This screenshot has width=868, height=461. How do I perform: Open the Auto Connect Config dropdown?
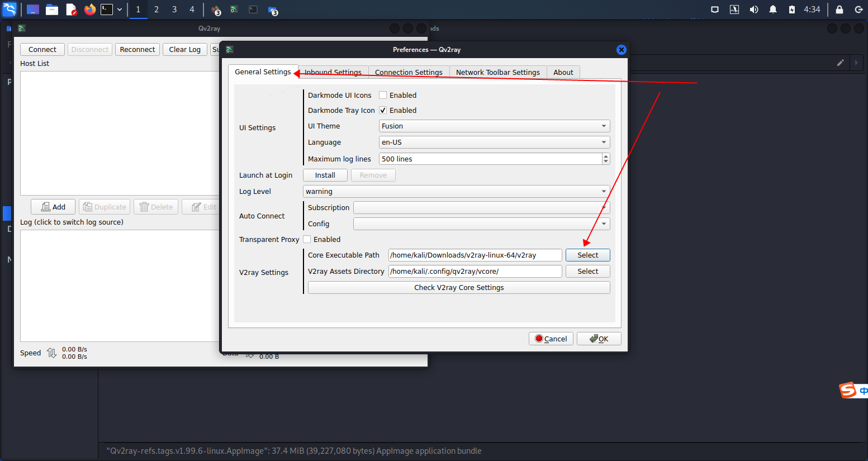click(482, 224)
